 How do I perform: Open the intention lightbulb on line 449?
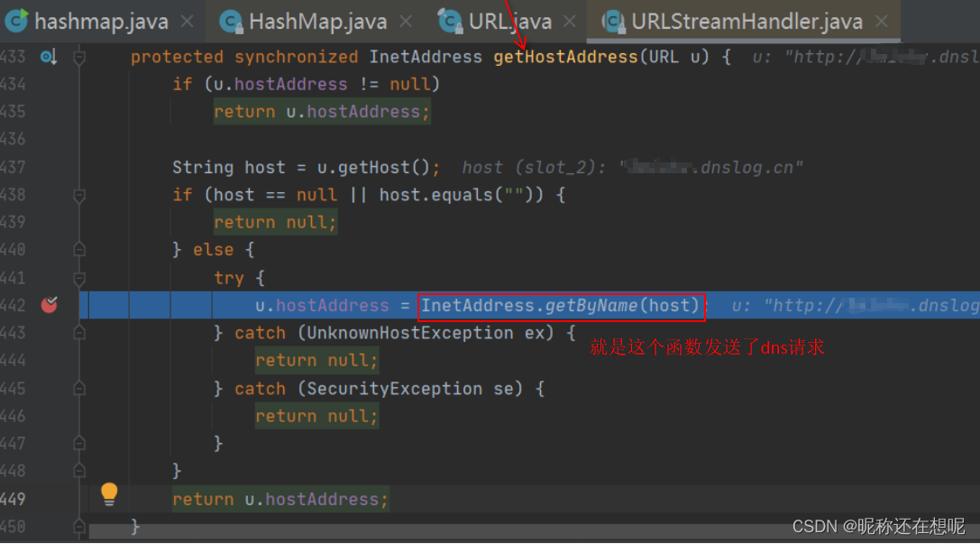109,493
